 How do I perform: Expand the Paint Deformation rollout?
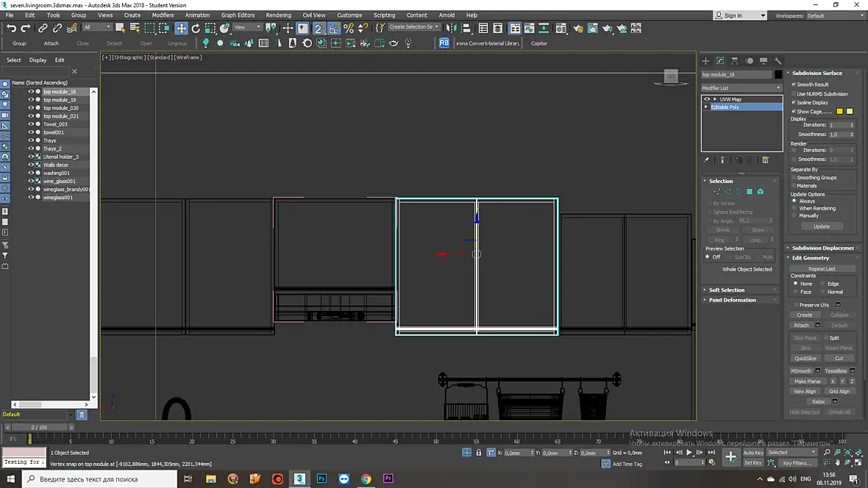732,300
